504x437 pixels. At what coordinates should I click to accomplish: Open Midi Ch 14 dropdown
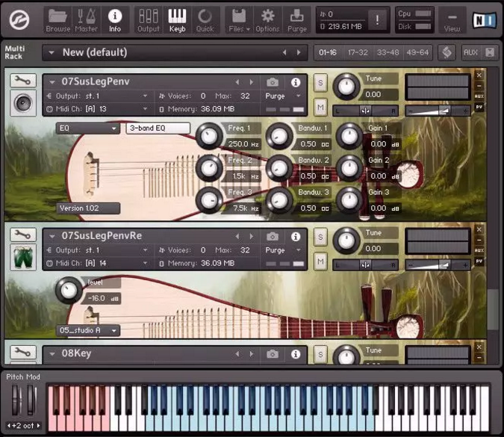click(146, 263)
